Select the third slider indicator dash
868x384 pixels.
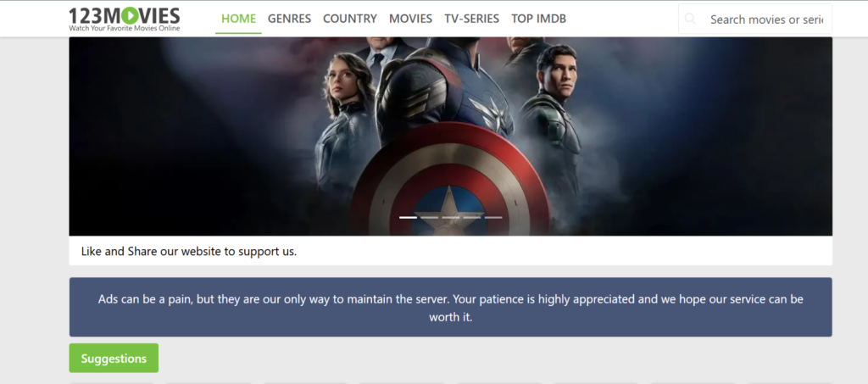click(451, 218)
